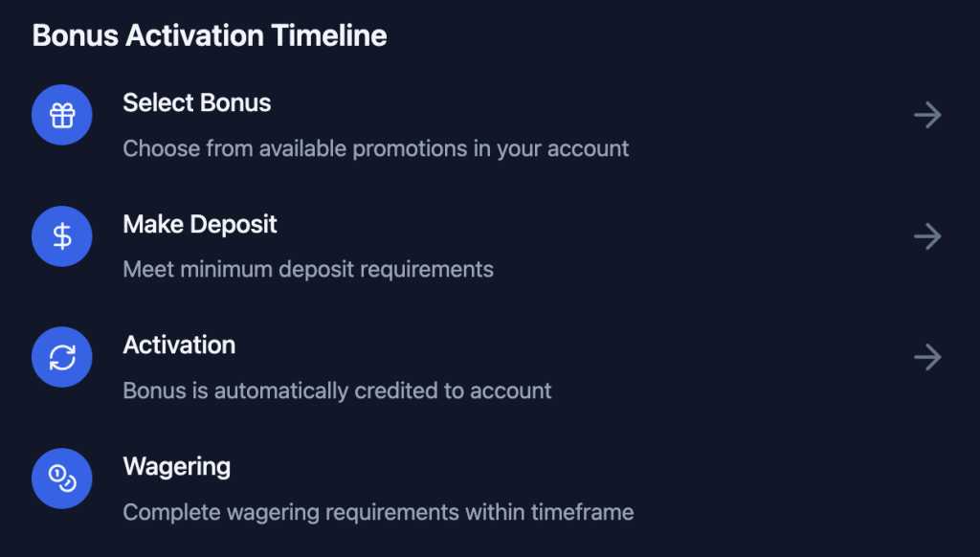Click the word 'account' in Select Bonus description
The image size is (980, 557).
coord(589,148)
